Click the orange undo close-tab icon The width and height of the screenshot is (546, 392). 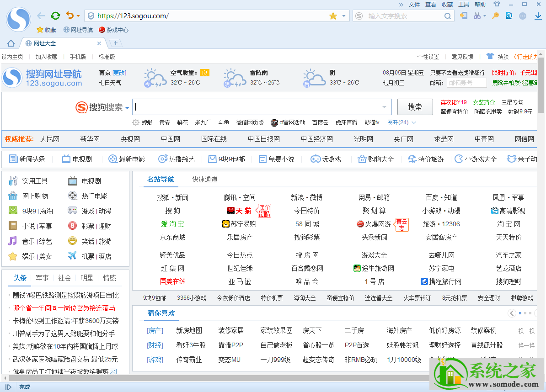point(70,16)
